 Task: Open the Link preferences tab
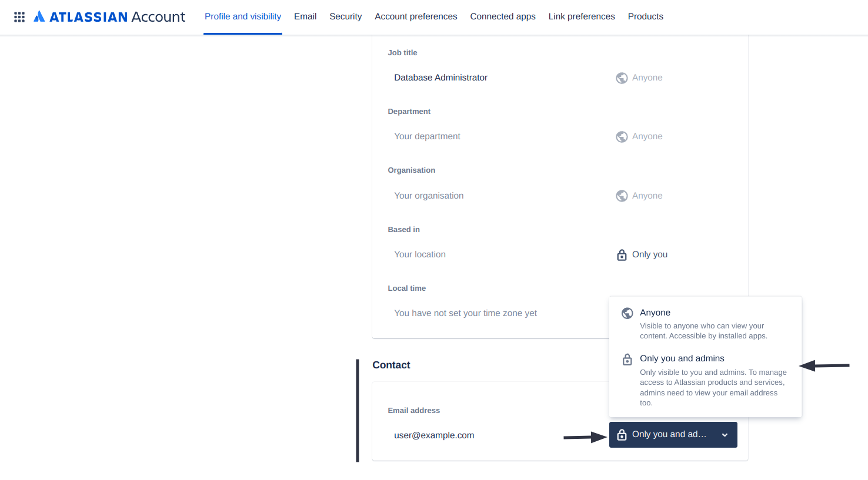(x=582, y=16)
